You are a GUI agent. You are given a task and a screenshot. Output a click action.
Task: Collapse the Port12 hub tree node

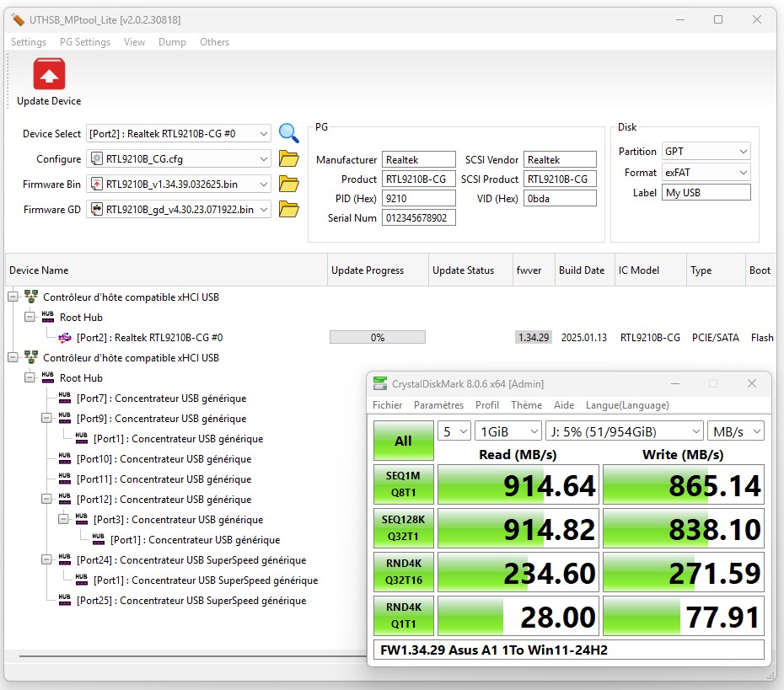(x=47, y=500)
